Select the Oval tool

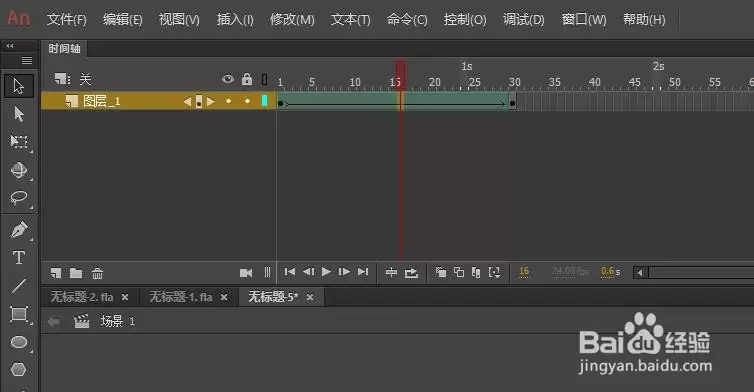pyautogui.click(x=19, y=342)
